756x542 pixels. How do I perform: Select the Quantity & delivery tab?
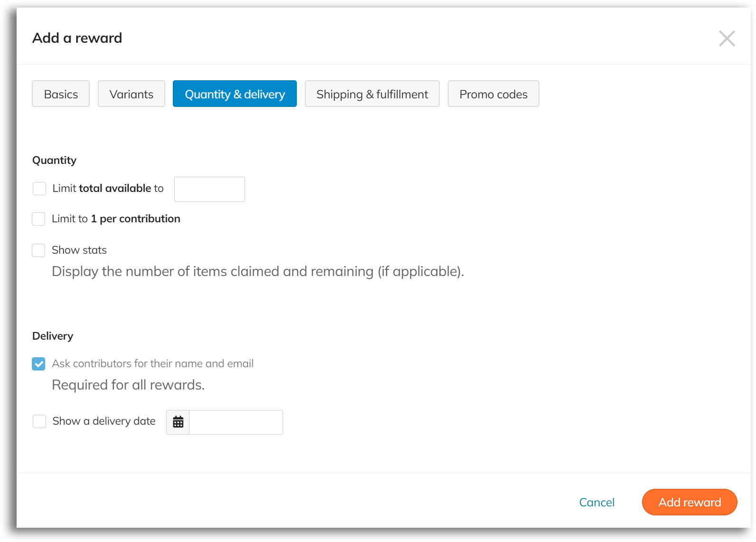234,94
